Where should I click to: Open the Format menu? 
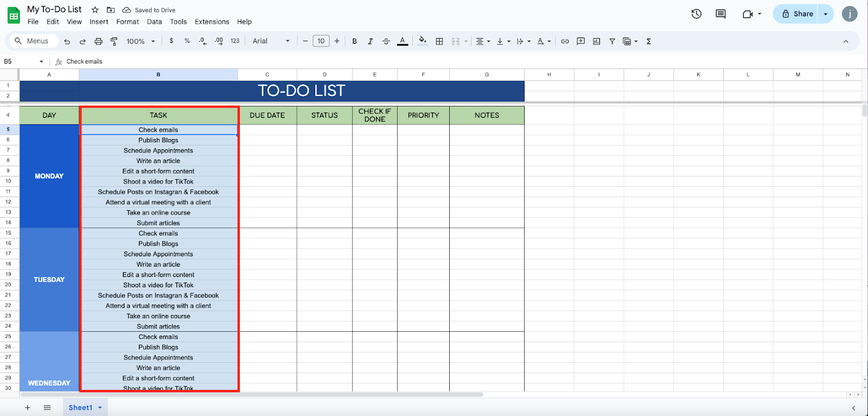127,22
